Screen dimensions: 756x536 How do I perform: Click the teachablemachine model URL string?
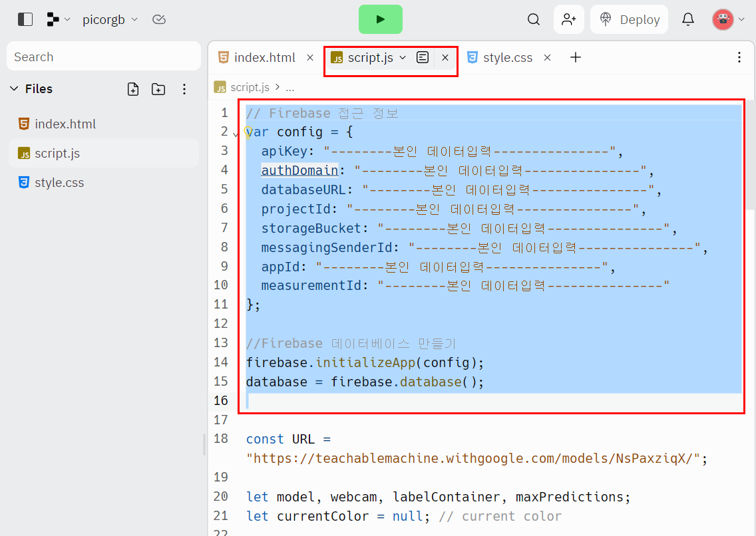point(473,458)
